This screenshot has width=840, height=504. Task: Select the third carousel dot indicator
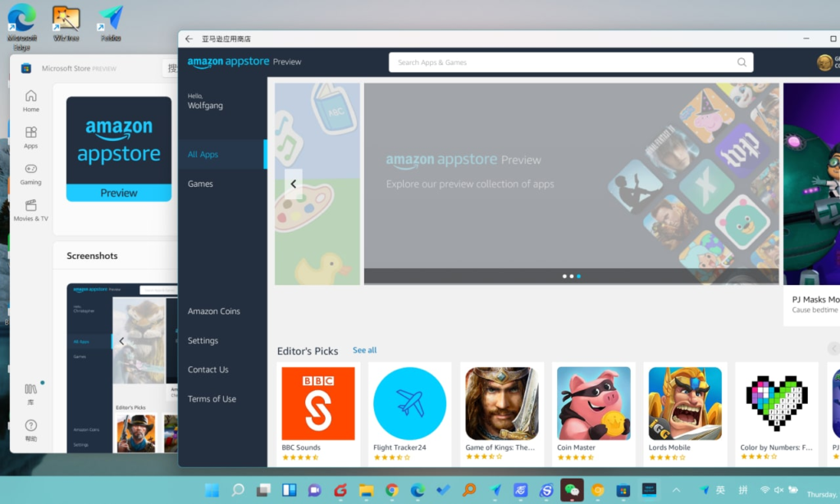click(x=578, y=277)
